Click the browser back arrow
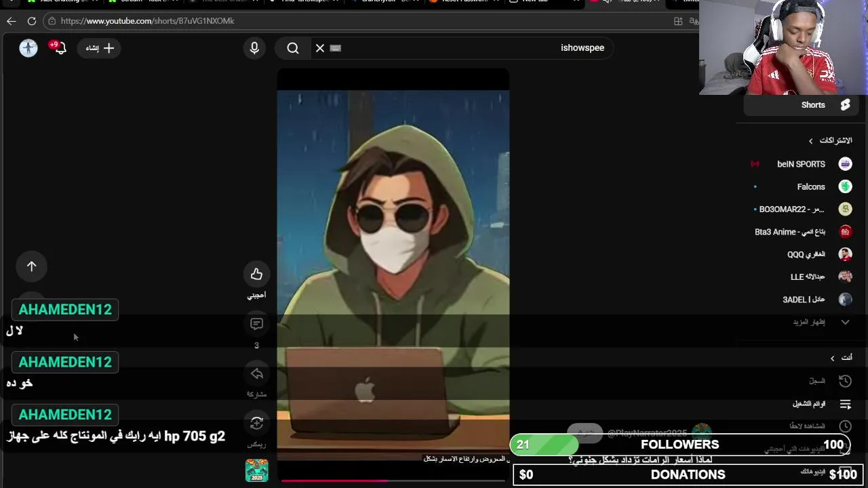This screenshot has height=488, width=868. 12,21
